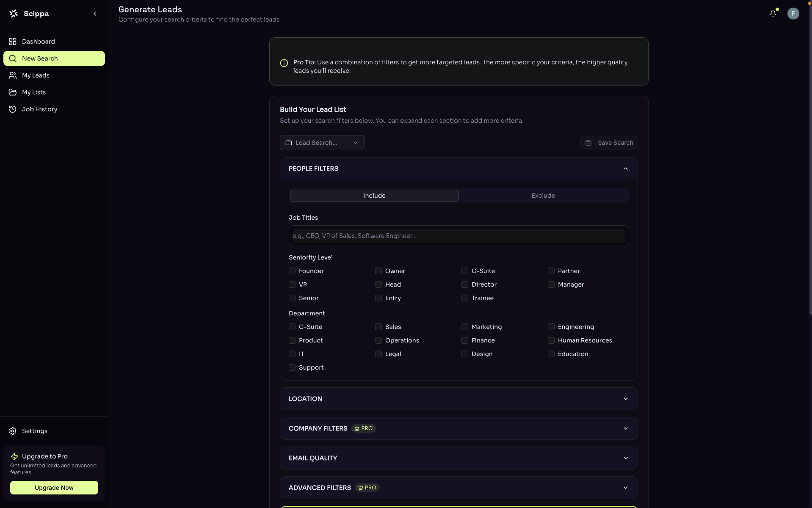Click the Job Titles input field
Screen dimensions: 812x508
[458, 236]
